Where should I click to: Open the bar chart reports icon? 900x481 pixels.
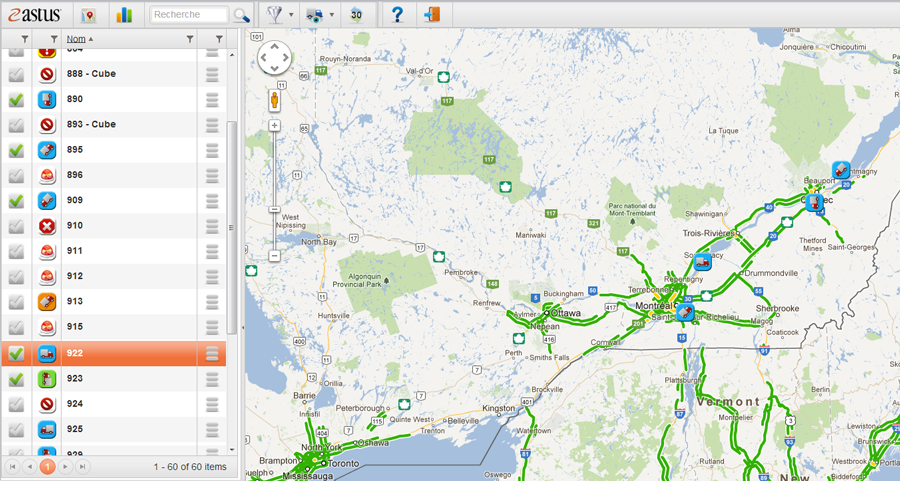coord(124,15)
